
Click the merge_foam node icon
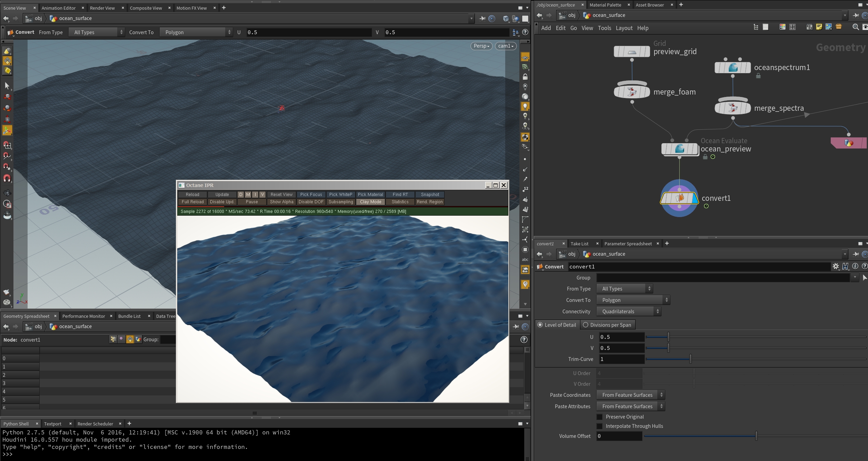pos(632,92)
